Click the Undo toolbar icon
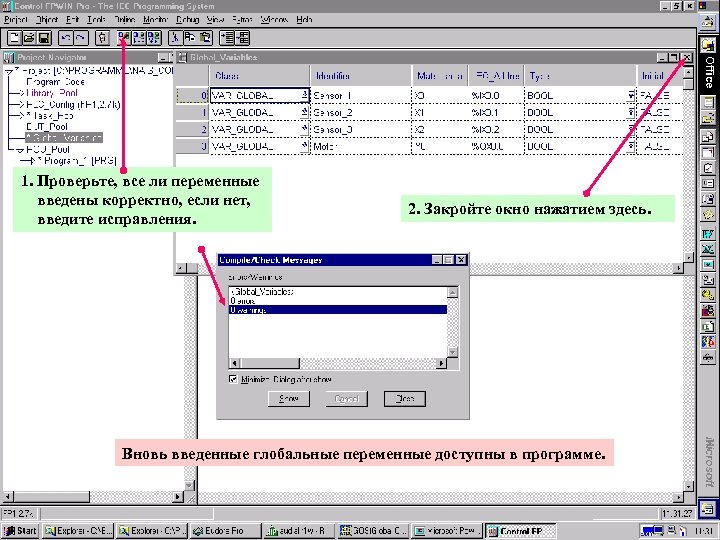 tap(66, 38)
